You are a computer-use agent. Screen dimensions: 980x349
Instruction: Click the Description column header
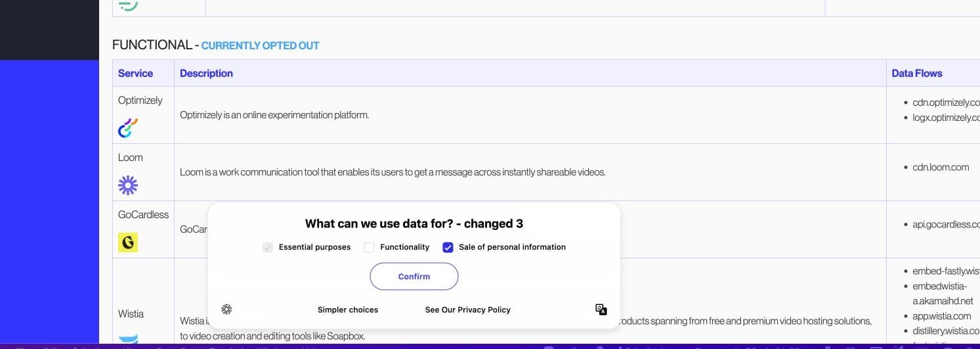pos(206,74)
